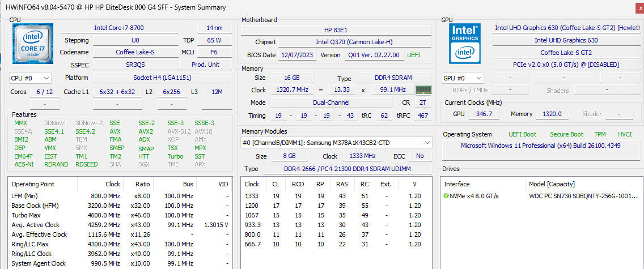Viewport: 644px width, 269px height.
Task: Click the Intel Graphics GPU logo
Action: pyautogui.click(x=464, y=43)
